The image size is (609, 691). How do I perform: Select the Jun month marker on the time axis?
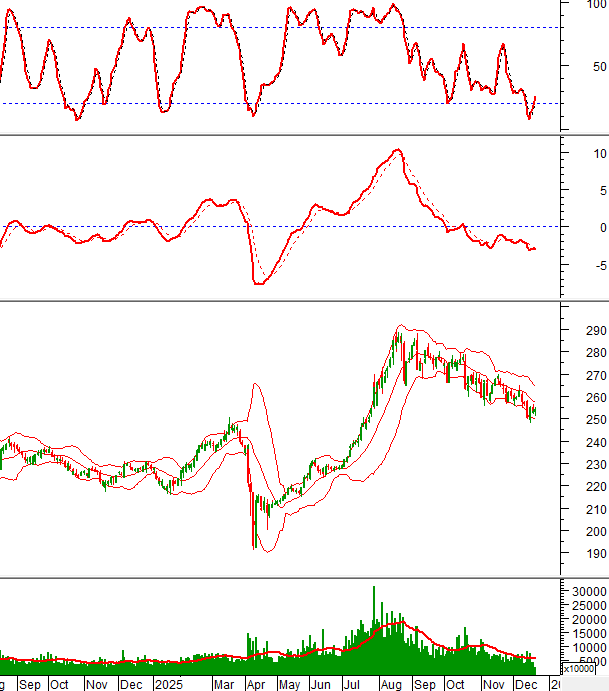[x=321, y=684]
